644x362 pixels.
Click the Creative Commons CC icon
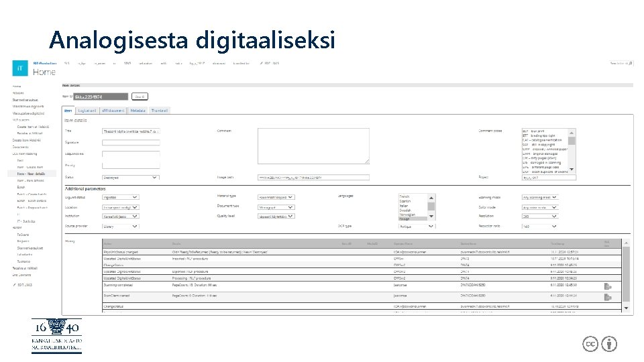[590, 344]
